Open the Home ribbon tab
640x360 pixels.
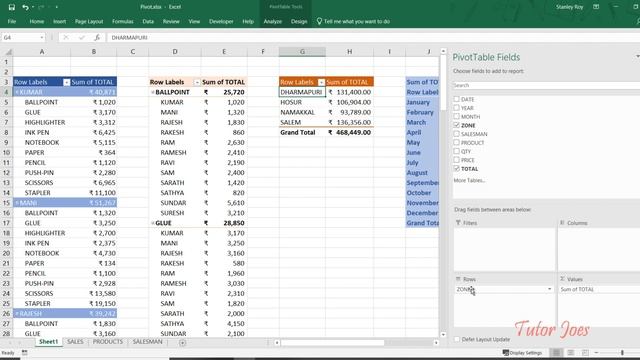click(37, 21)
